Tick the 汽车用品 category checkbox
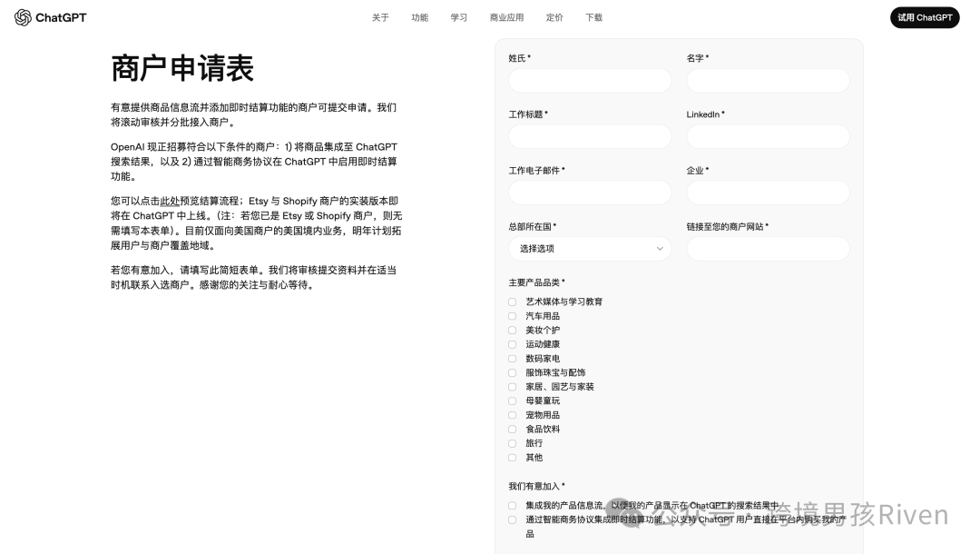980x554 pixels. [x=513, y=316]
